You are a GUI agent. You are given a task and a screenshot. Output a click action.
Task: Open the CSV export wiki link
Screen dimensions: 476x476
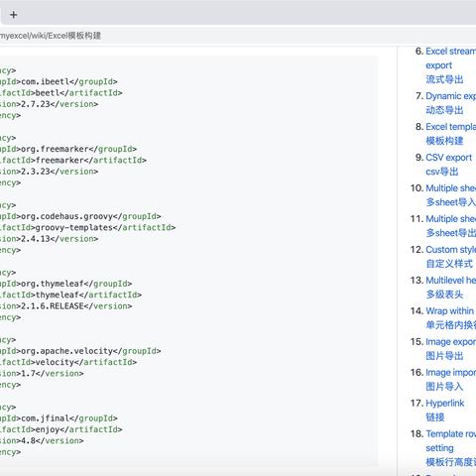[448, 158]
